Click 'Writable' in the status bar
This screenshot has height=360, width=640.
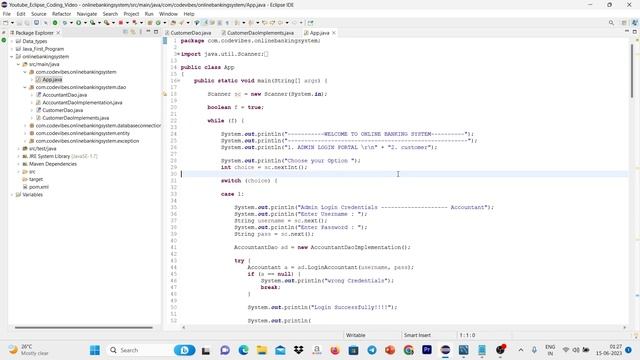click(x=356, y=335)
